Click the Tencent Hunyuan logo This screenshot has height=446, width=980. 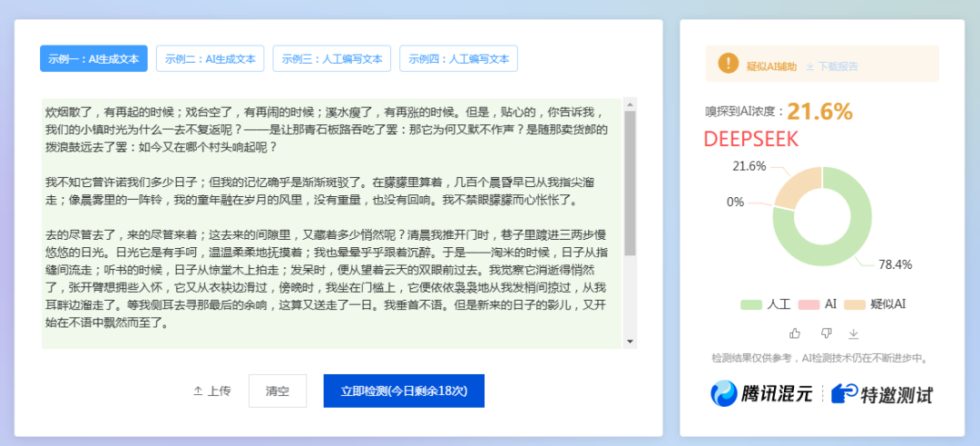(x=761, y=393)
